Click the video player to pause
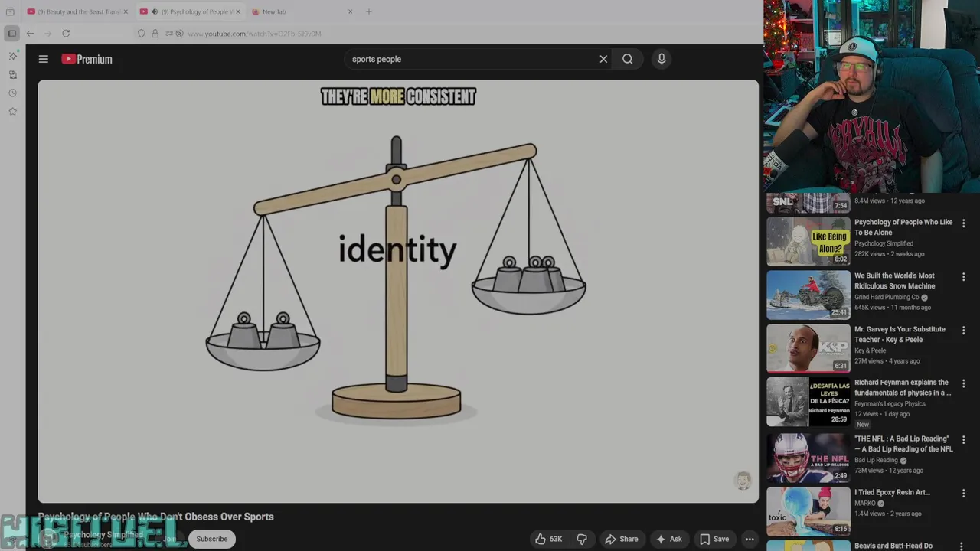980x551 pixels. [398, 291]
